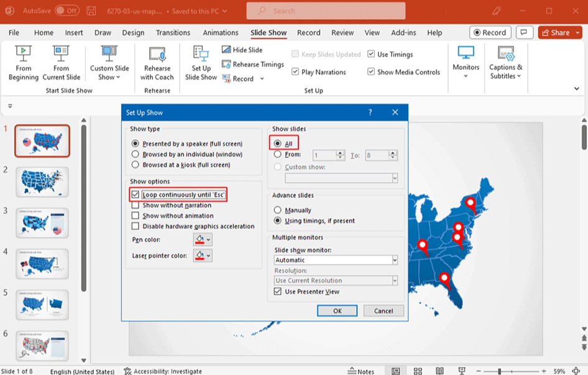Screen dimensions: 588x375
Task: Open Custom Slide Show menu
Action: pyautogui.click(x=109, y=63)
